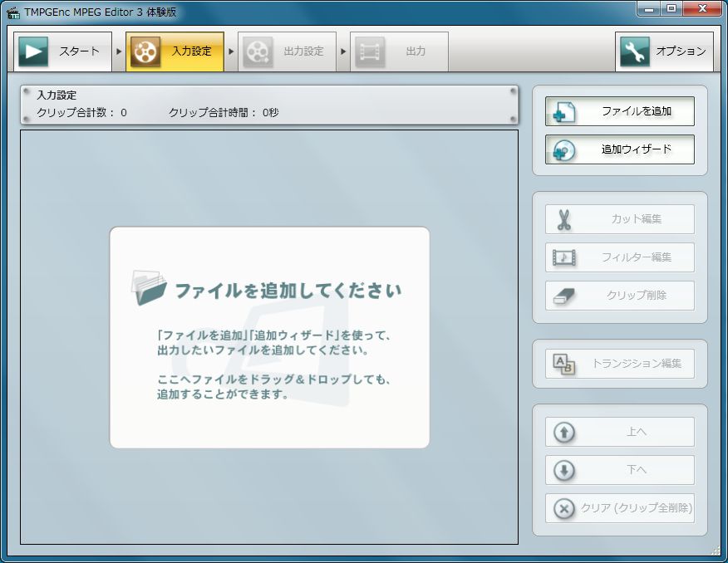Click the 入力設定 panel title

coord(57,95)
